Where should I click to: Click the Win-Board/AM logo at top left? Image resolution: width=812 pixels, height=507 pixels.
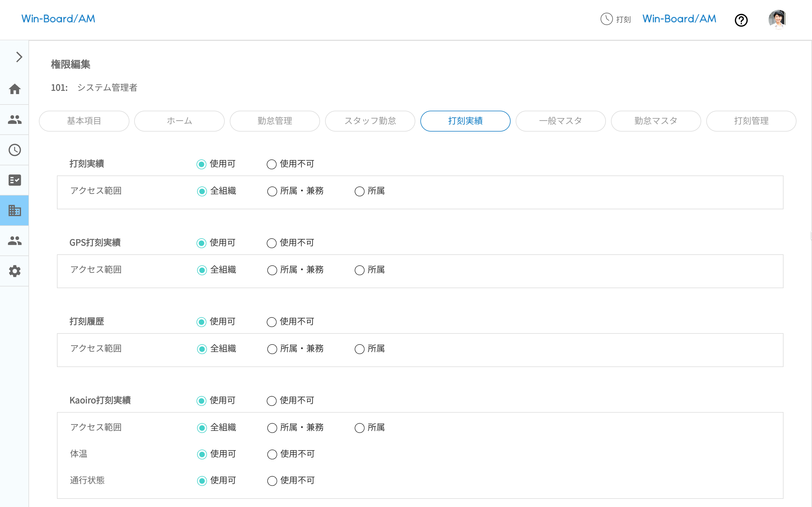(x=58, y=19)
